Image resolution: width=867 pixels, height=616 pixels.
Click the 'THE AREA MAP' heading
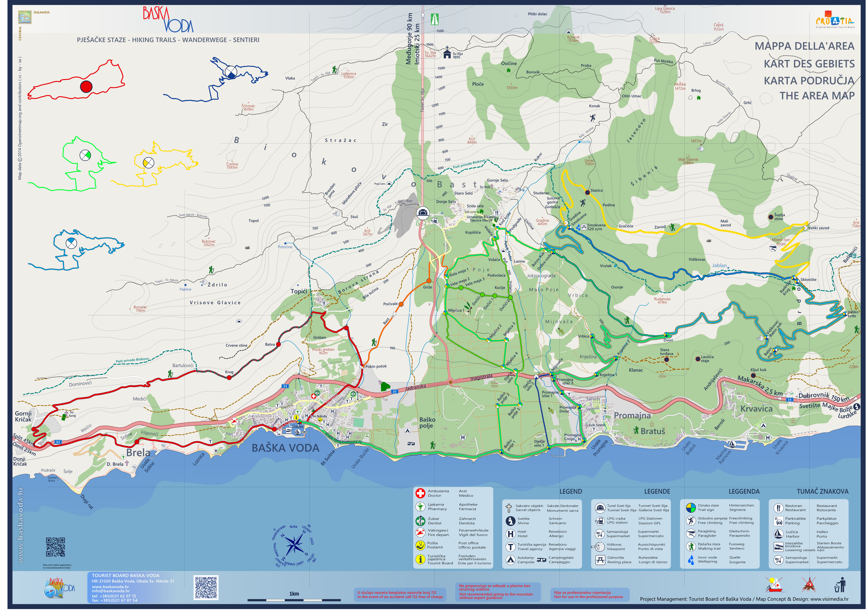[817, 96]
